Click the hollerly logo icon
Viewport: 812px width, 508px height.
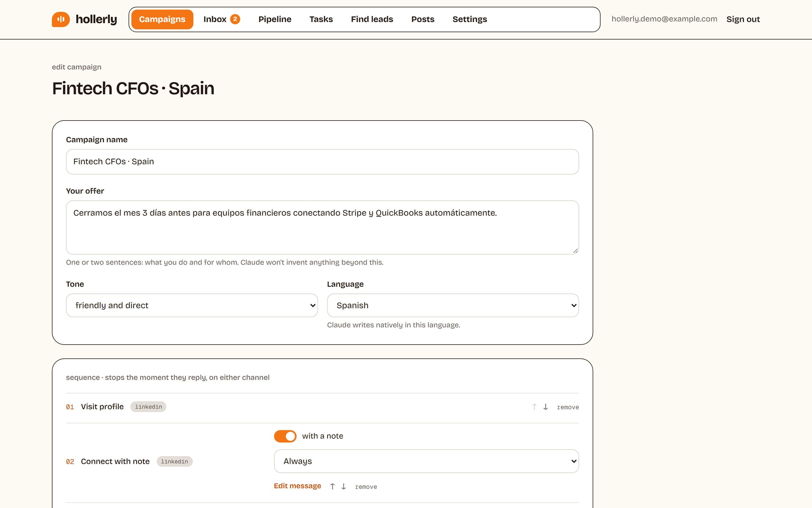coord(61,19)
